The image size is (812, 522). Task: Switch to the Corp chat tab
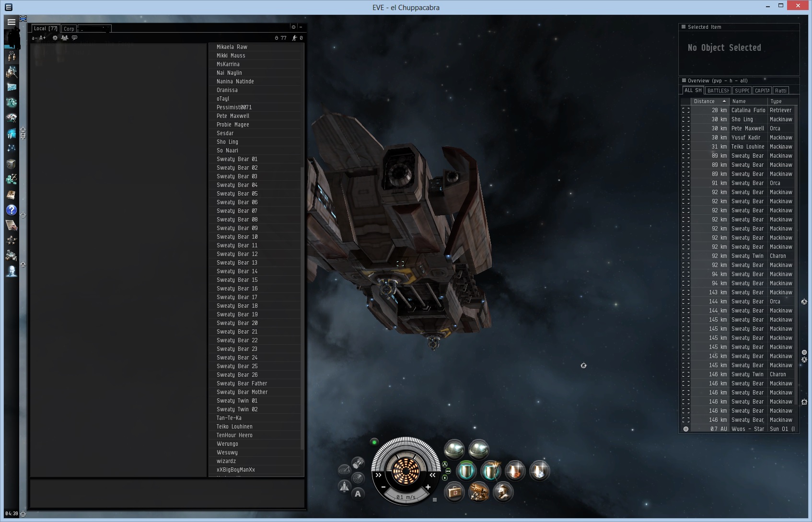(x=69, y=29)
